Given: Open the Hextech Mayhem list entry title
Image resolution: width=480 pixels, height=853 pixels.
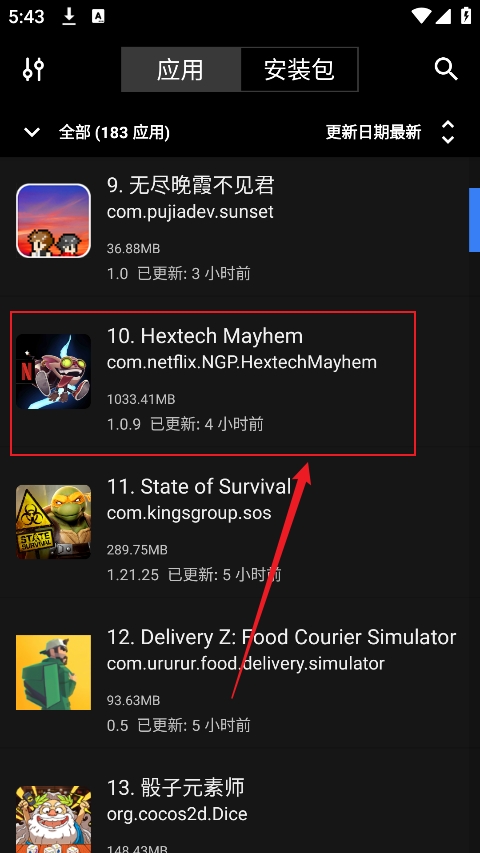Looking at the screenshot, I should click(x=205, y=336).
